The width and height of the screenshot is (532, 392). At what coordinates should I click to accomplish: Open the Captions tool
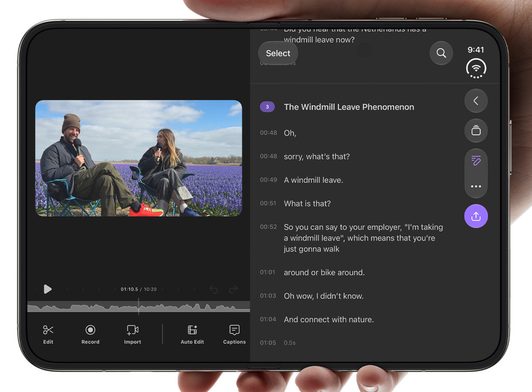pyautogui.click(x=234, y=335)
